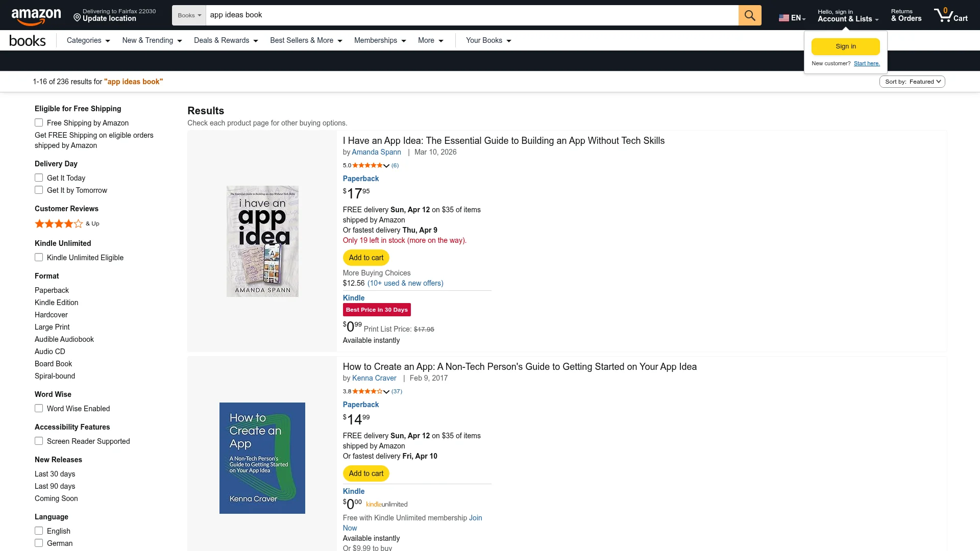This screenshot has width=980, height=551.
Task: Click the search magnifying glass icon
Action: (x=749, y=15)
